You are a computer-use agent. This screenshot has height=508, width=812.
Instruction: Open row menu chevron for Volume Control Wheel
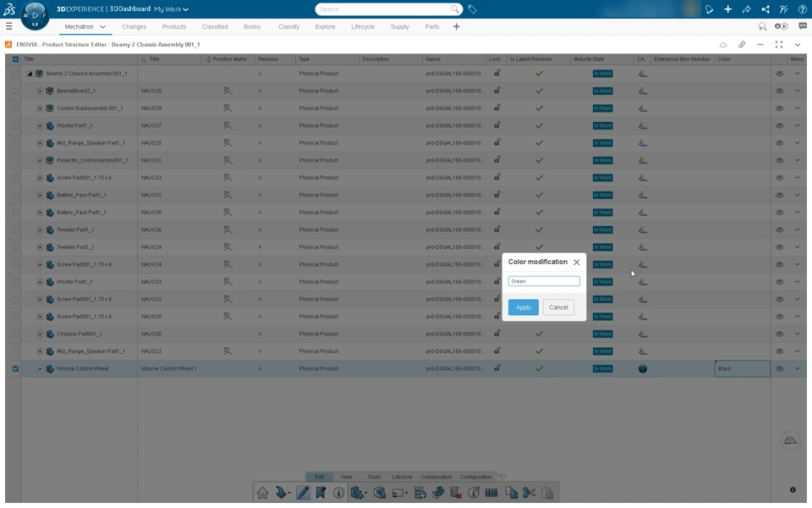tap(797, 368)
